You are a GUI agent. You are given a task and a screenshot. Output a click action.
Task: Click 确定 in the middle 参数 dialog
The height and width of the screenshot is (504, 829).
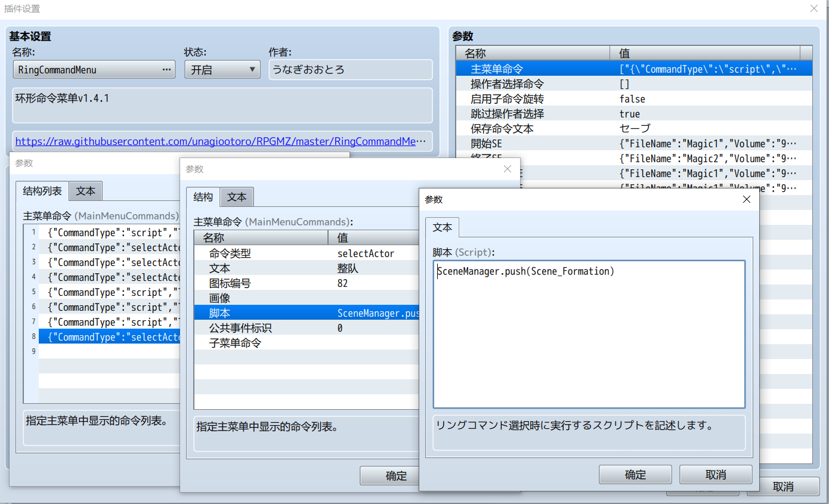pyautogui.click(x=389, y=476)
